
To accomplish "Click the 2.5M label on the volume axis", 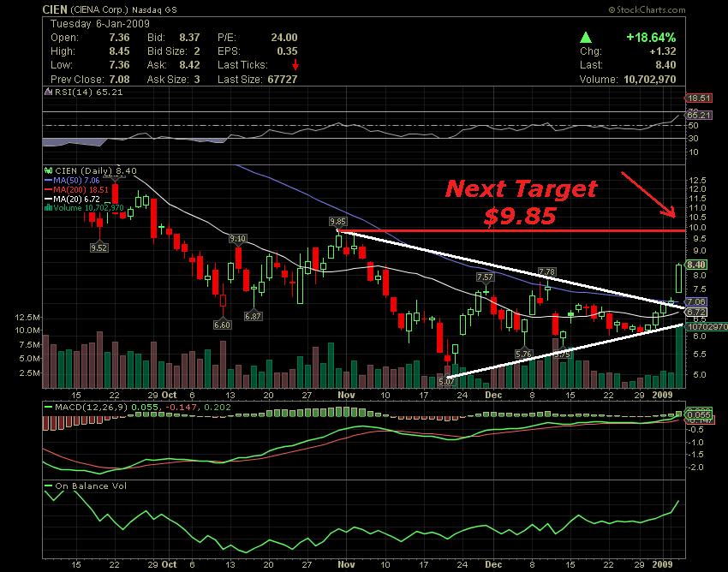I will (30, 372).
